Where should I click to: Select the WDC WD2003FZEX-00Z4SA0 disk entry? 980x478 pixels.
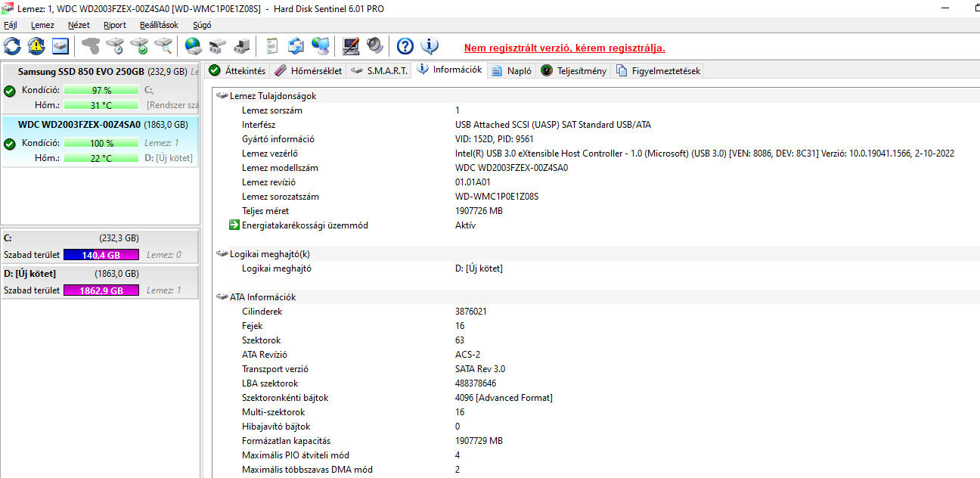(100, 141)
